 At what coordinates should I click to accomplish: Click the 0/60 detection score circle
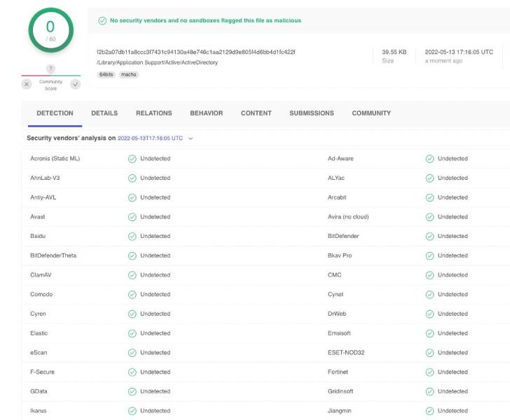(50, 31)
